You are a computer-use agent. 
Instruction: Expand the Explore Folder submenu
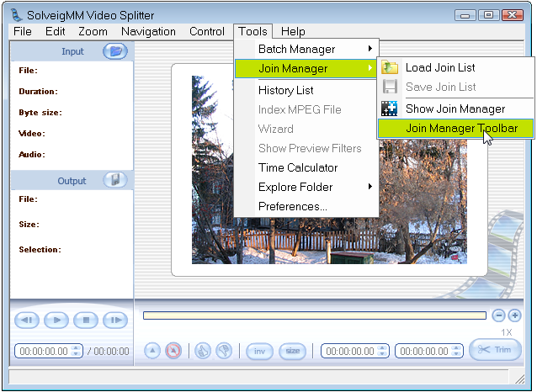(x=306, y=187)
